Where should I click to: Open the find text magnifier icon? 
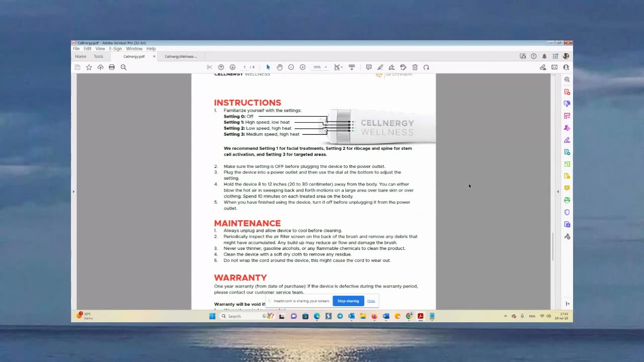[123, 67]
